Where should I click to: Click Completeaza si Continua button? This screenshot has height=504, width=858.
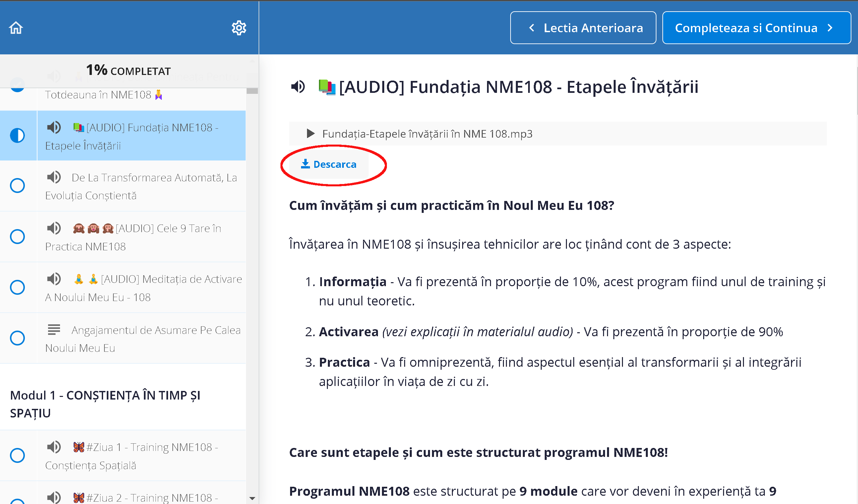[x=756, y=28]
